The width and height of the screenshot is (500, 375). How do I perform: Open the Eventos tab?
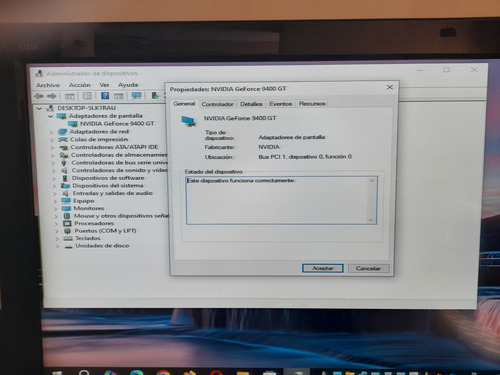280,104
